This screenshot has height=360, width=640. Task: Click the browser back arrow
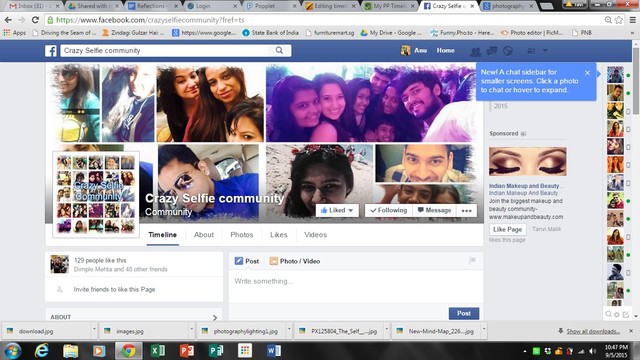[x=8, y=20]
